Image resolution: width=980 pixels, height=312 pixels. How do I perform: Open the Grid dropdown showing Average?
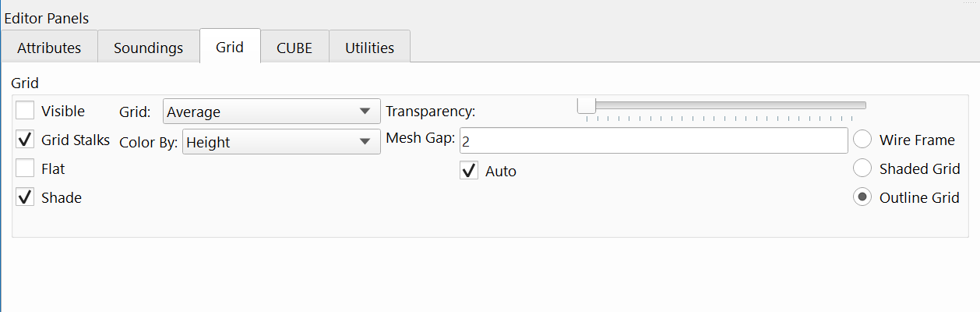point(261,112)
